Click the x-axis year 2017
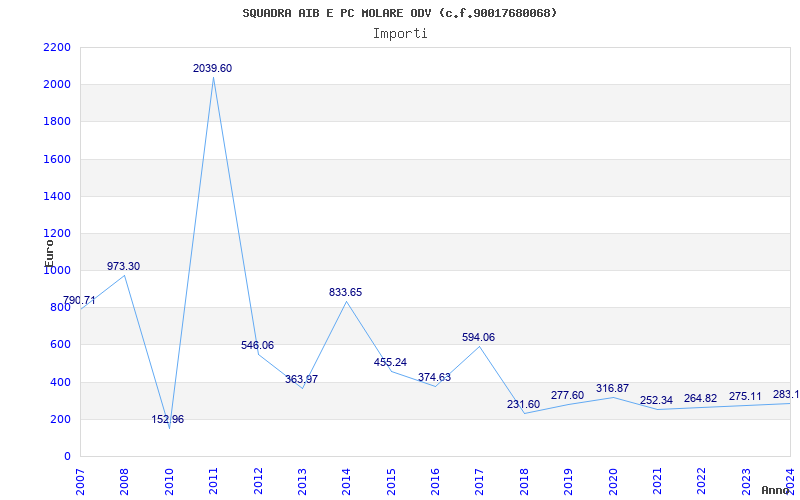This screenshot has height=500, width=800. [480, 482]
